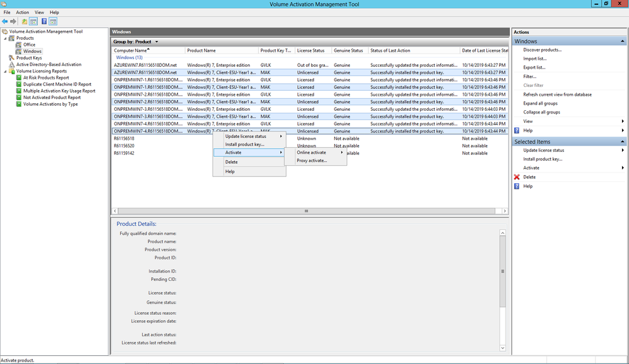Viewport: 629px width, 364px height.
Task: Click the horizontal scrollbar thumb in list
Action: (x=307, y=211)
